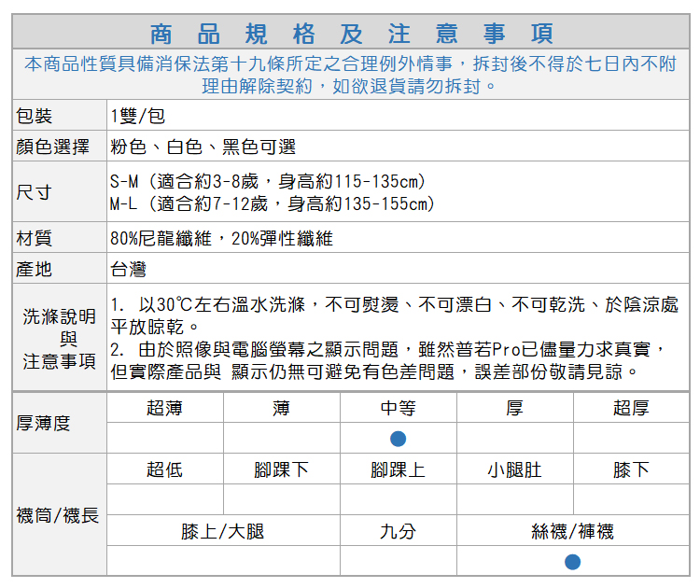The width and height of the screenshot is (700, 588).
Task: Click the 80%尼龍纖維 material value
Action: 221,238
